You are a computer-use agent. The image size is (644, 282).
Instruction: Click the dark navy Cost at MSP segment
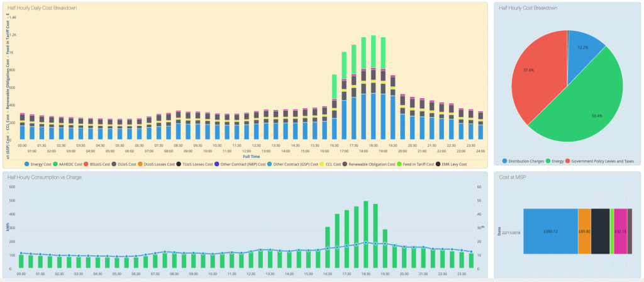click(x=601, y=232)
